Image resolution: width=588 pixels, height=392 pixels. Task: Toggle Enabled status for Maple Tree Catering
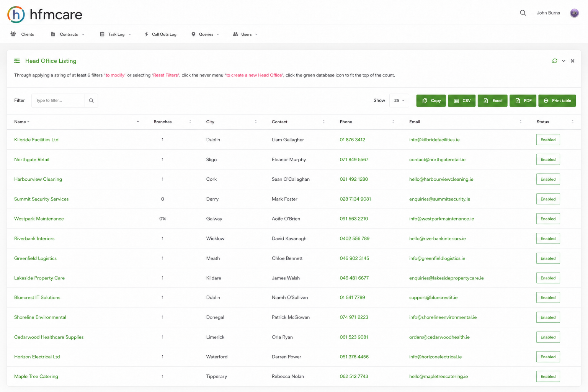pos(548,377)
